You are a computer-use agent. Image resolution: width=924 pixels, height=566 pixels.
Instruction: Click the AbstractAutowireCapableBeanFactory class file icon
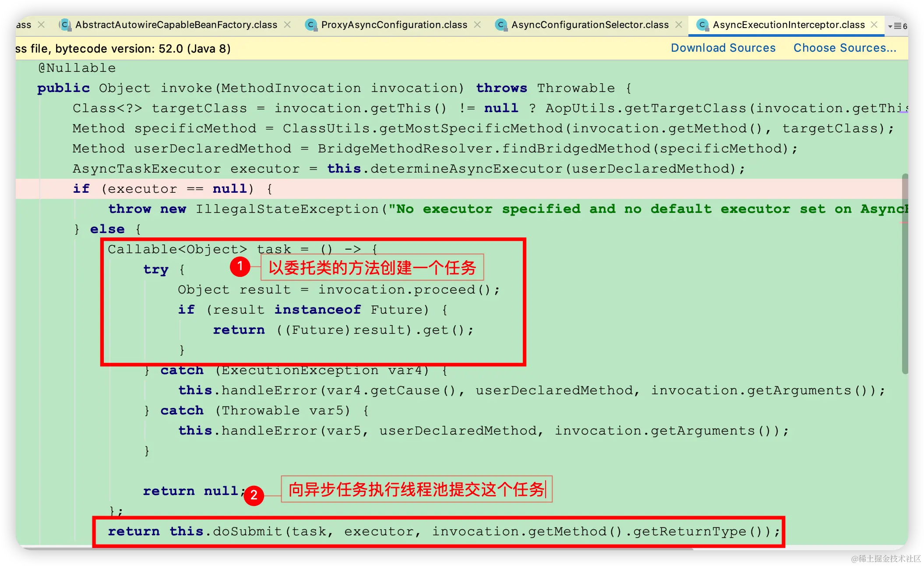click(x=65, y=25)
